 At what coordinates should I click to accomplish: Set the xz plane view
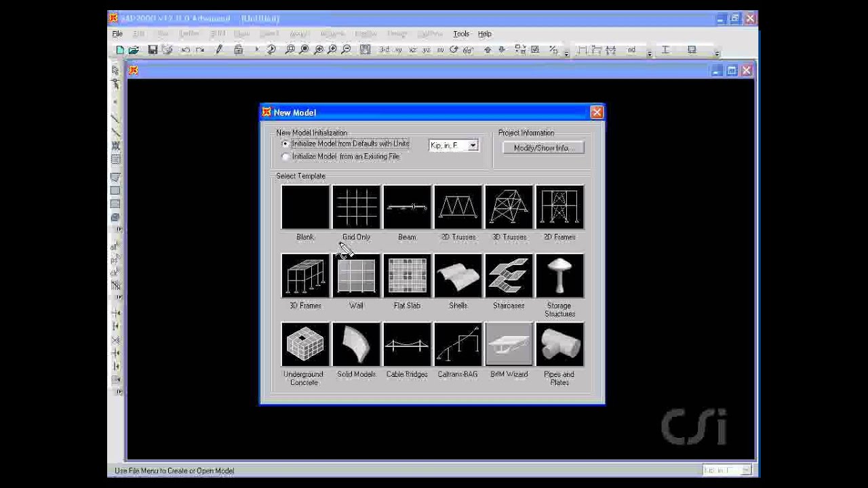(x=412, y=50)
